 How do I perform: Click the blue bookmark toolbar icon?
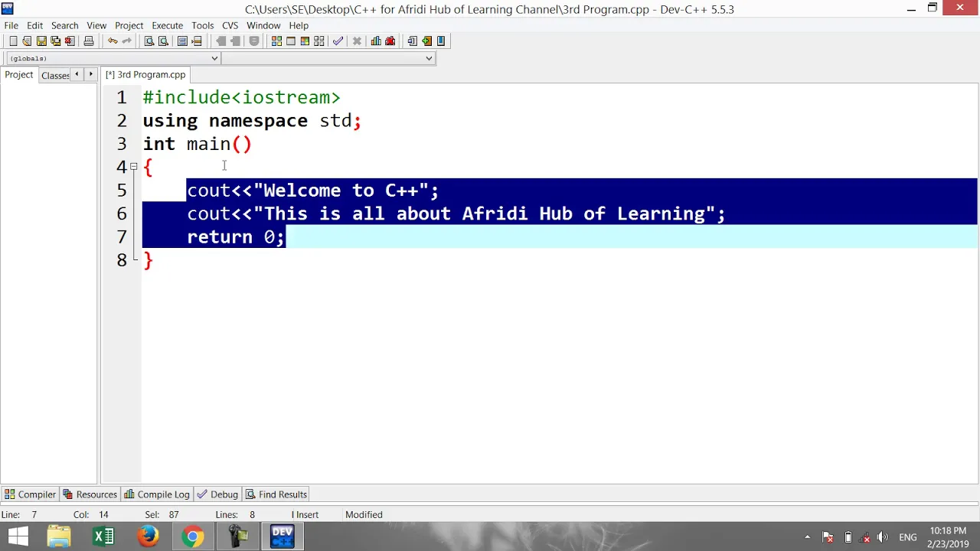pos(441,41)
